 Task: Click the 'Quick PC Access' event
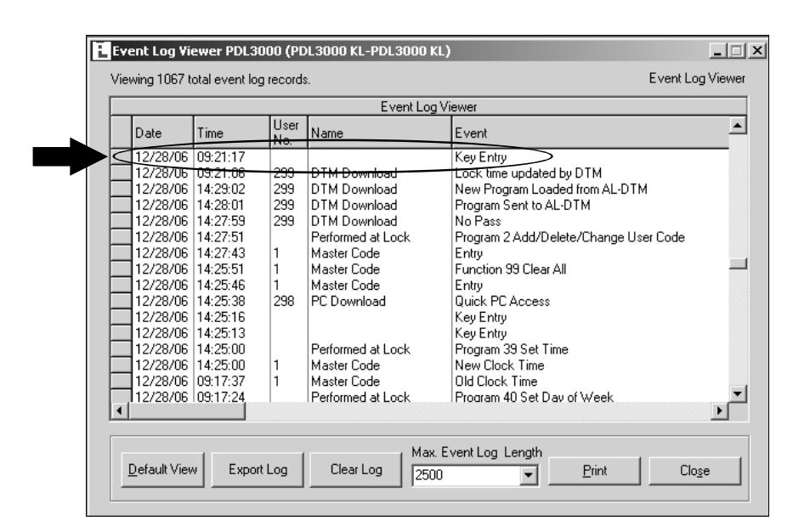click(502, 302)
